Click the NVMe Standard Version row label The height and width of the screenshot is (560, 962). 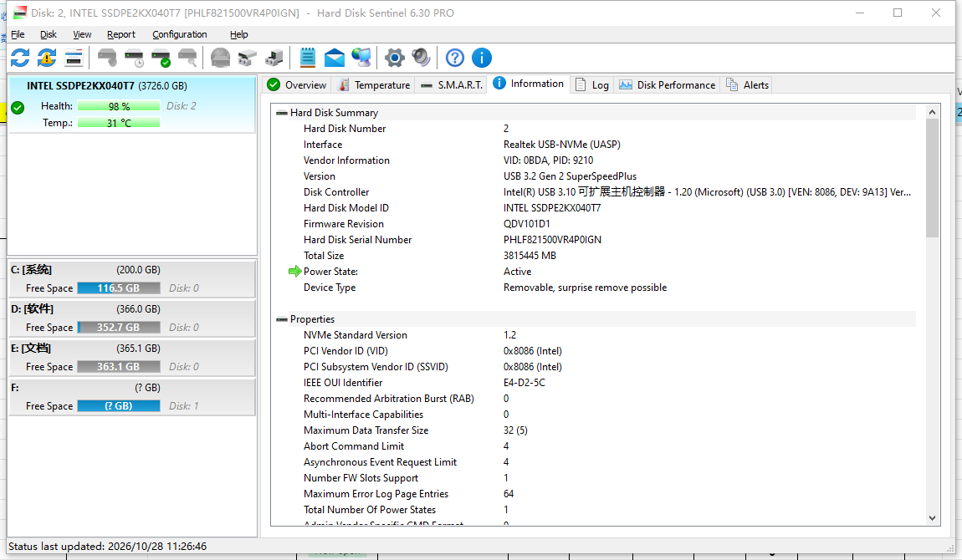[356, 335]
